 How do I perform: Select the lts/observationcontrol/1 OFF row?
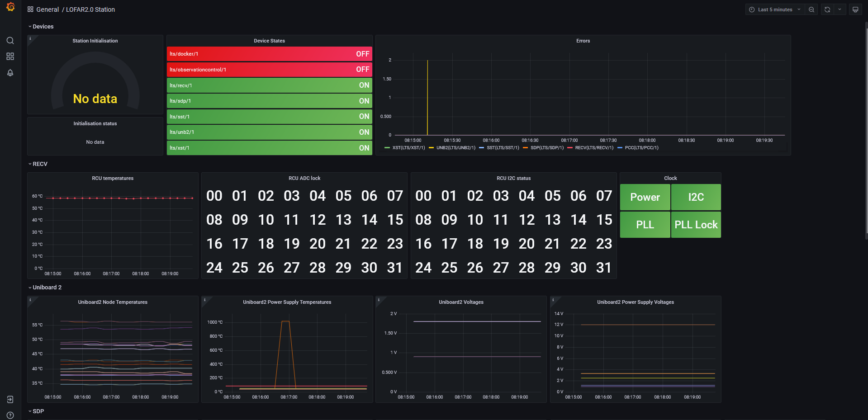pos(269,70)
